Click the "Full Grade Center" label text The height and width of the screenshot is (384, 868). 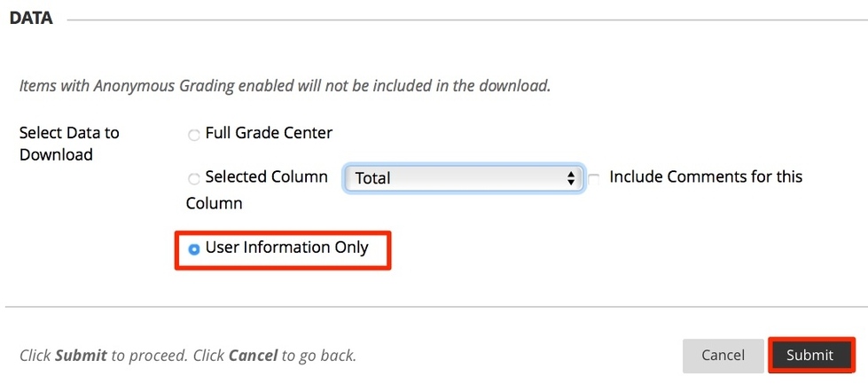click(x=269, y=133)
